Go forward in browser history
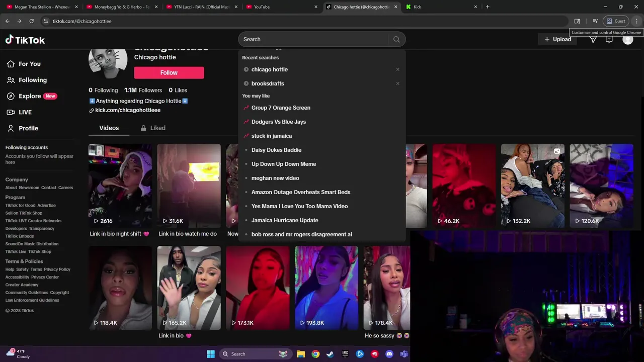The width and height of the screenshot is (644, 362). 19,21
